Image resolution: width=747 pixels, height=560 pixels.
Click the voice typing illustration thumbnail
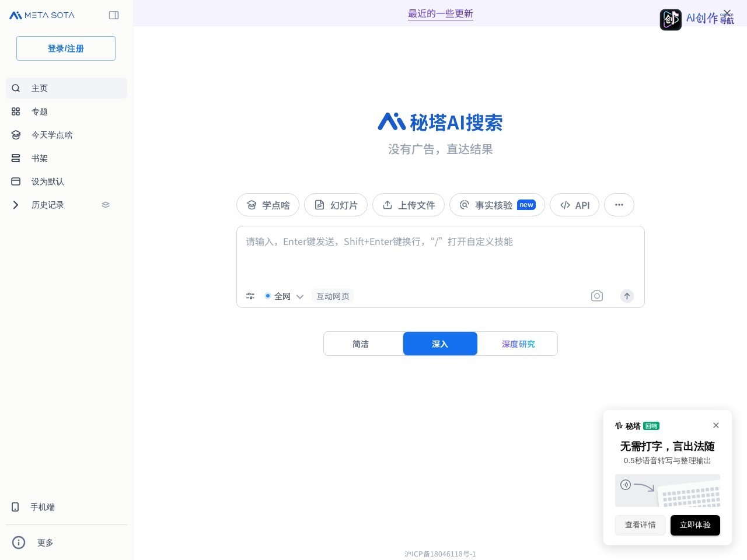[x=668, y=491]
